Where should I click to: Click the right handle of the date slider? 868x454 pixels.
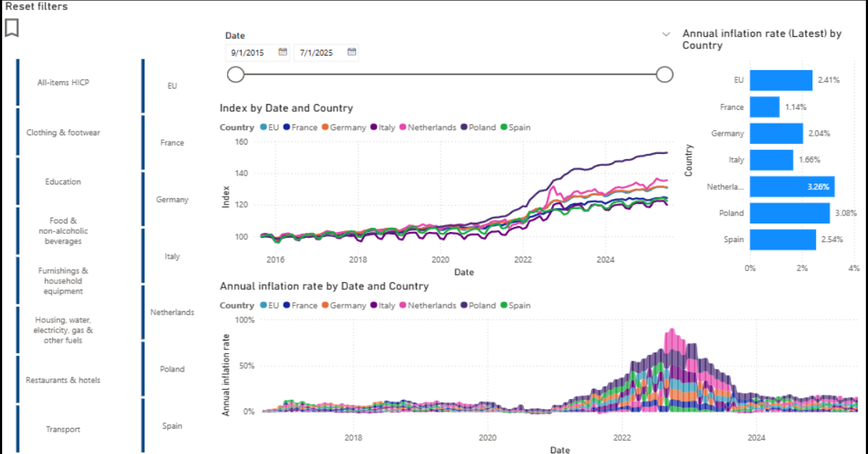[x=665, y=74]
